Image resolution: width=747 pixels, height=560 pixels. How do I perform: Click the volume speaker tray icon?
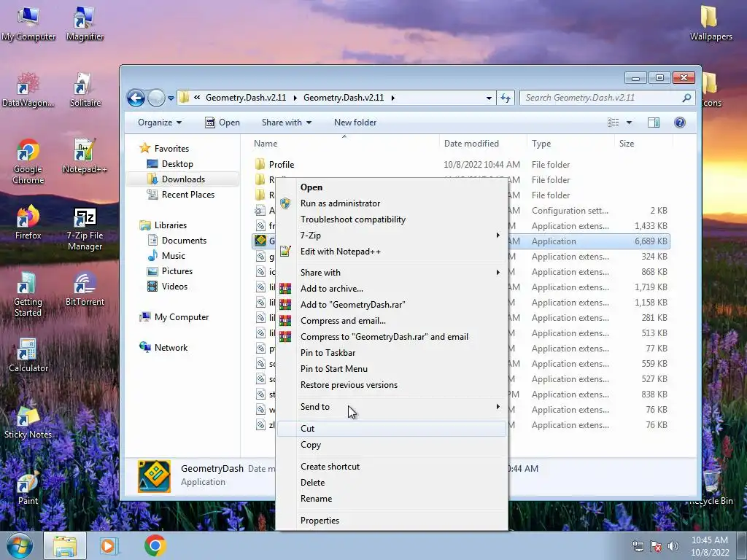[673, 546]
